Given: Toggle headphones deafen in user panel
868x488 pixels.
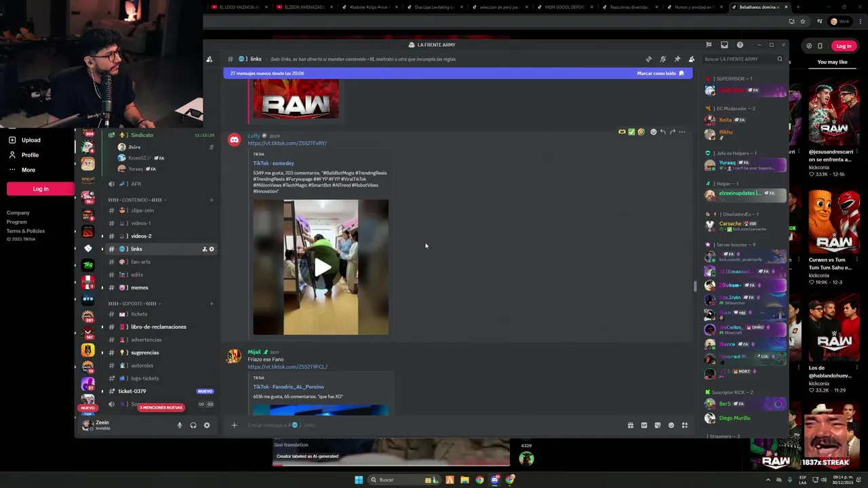Looking at the screenshot, I should [193, 425].
